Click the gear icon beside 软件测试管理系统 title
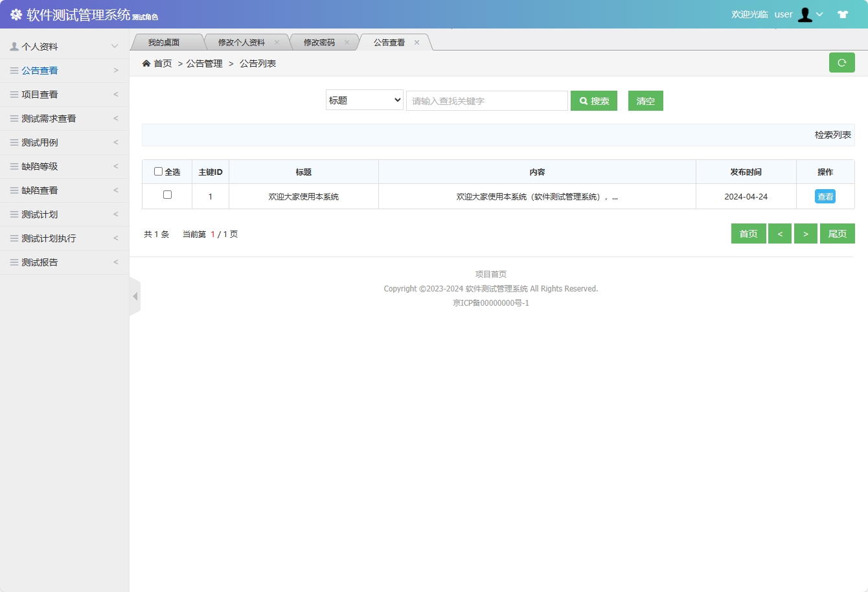 16,14
